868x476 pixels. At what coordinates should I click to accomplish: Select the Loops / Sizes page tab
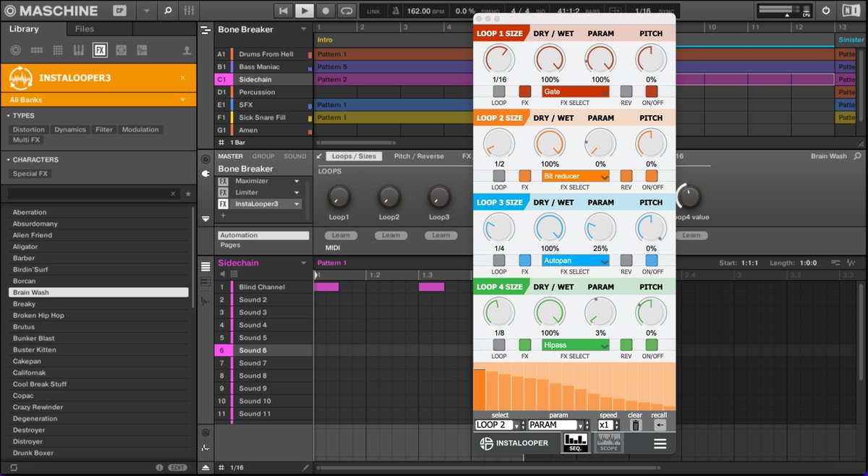[x=354, y=156]
